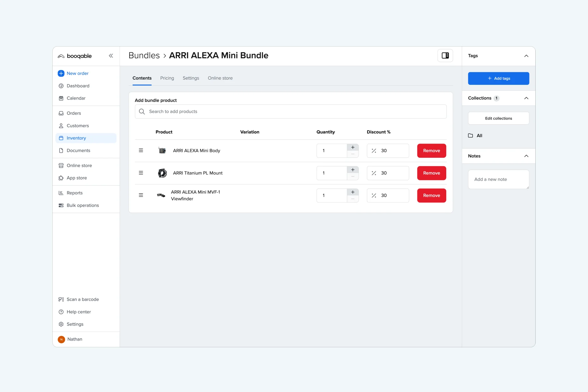The width and height of the screenshot is (588, 392).
Task: Go to Orders in sidebar
Action: pyautogui.click(x=74, y=113)
